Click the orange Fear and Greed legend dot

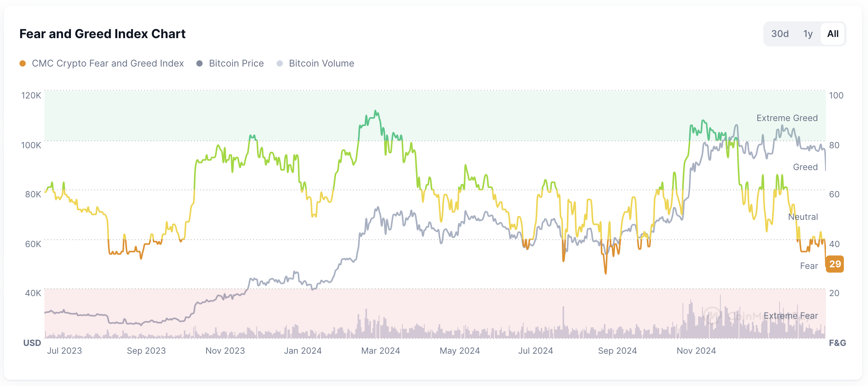23,63
